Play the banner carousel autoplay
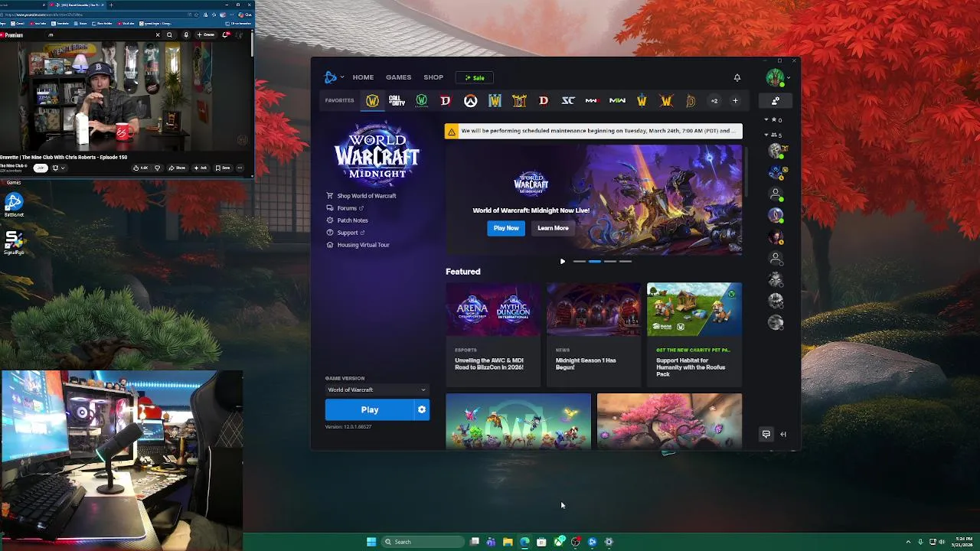This screenshot has width=980, height=551. click(x=563, y=262)
